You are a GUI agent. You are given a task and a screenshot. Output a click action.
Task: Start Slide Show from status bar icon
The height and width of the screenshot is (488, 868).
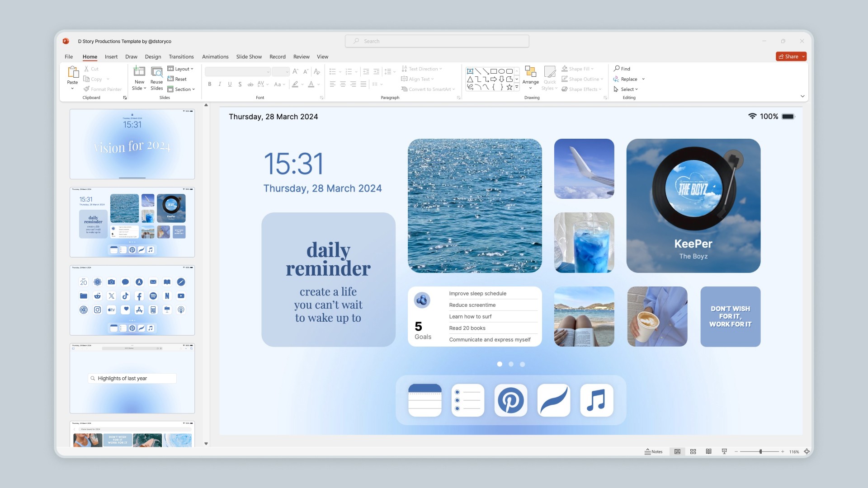point(724,451)
